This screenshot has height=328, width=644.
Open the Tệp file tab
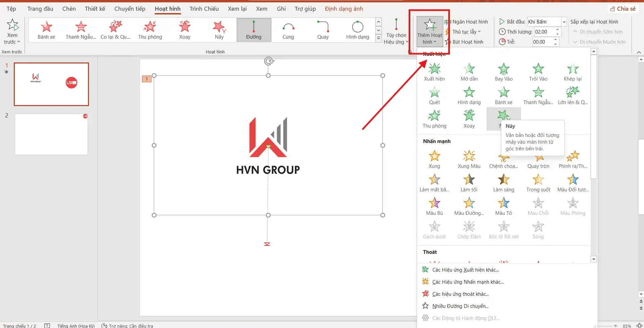click(11, 9)
